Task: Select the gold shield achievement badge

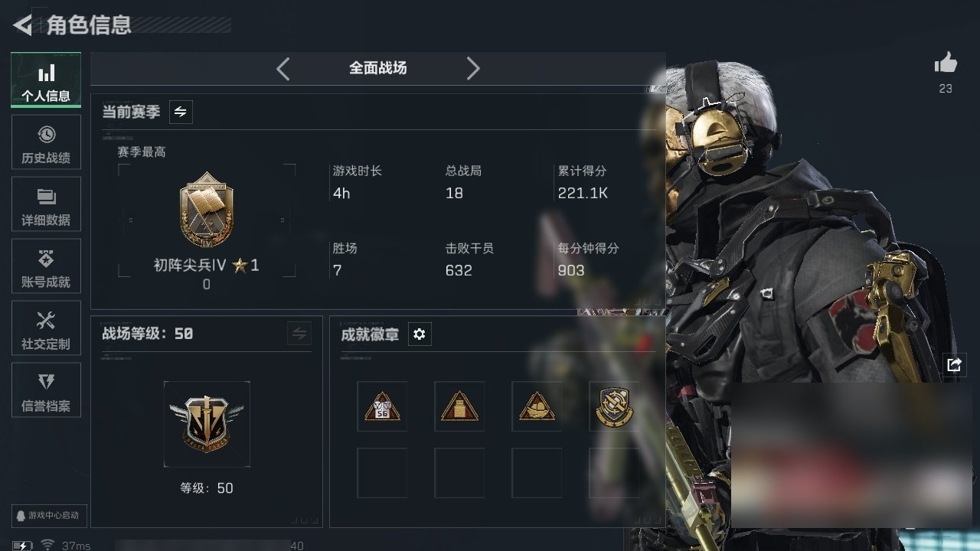Action: pos(614,406)
